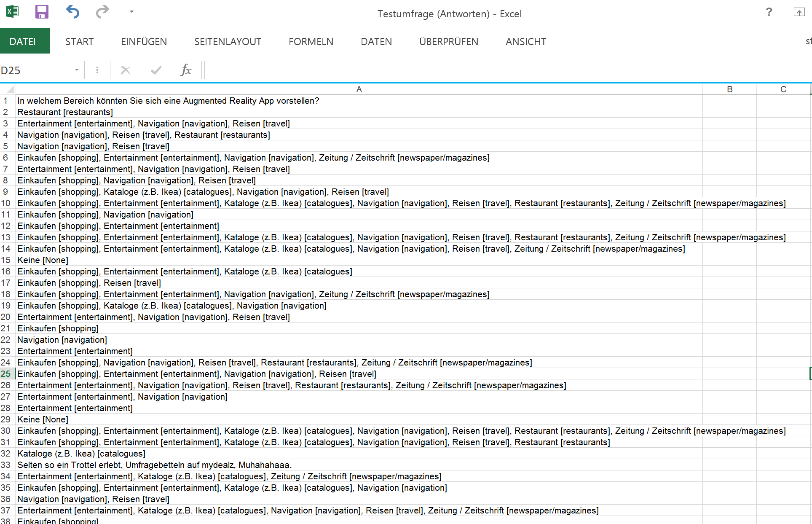This screenshot has width=812, height=524.
Task: Toggle ribbon display options icon
Action: pos(799,12)
